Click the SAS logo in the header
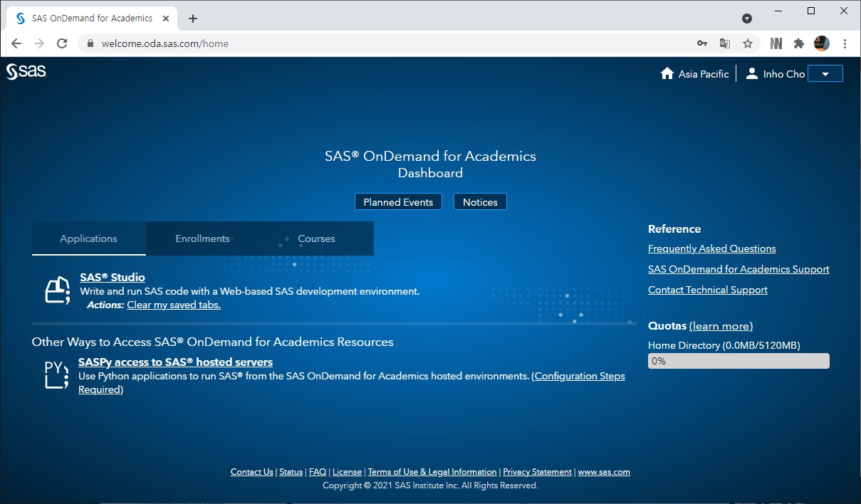 pos(26,71)
